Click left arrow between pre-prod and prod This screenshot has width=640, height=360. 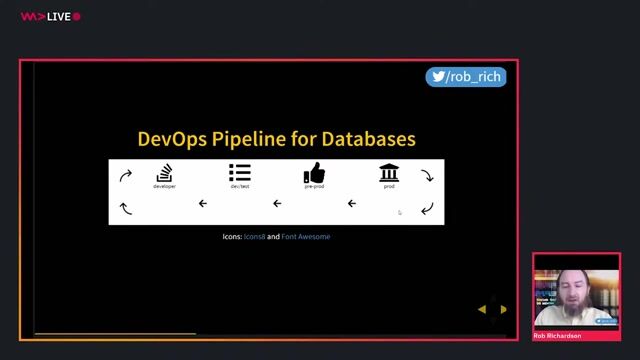(x=352, y=203)
